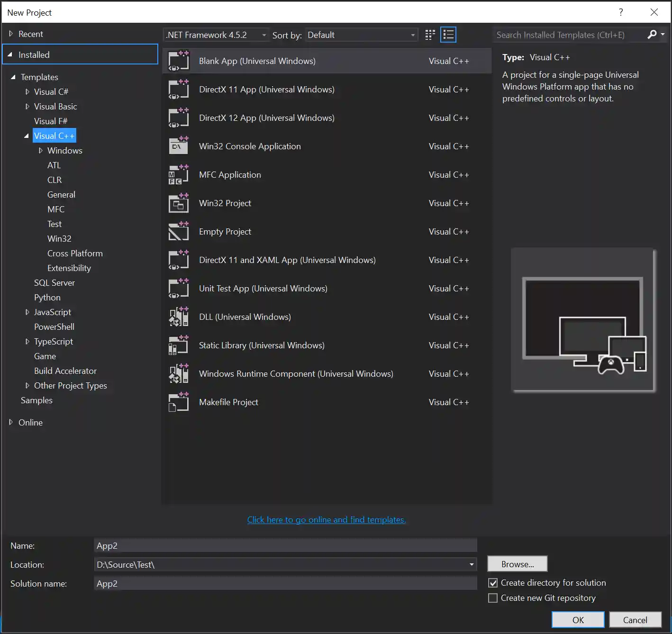This screenshot has width=672, height=634.
Task: Switch to the Online templates section
Action: pyautogui.click(x=30, y=422)
